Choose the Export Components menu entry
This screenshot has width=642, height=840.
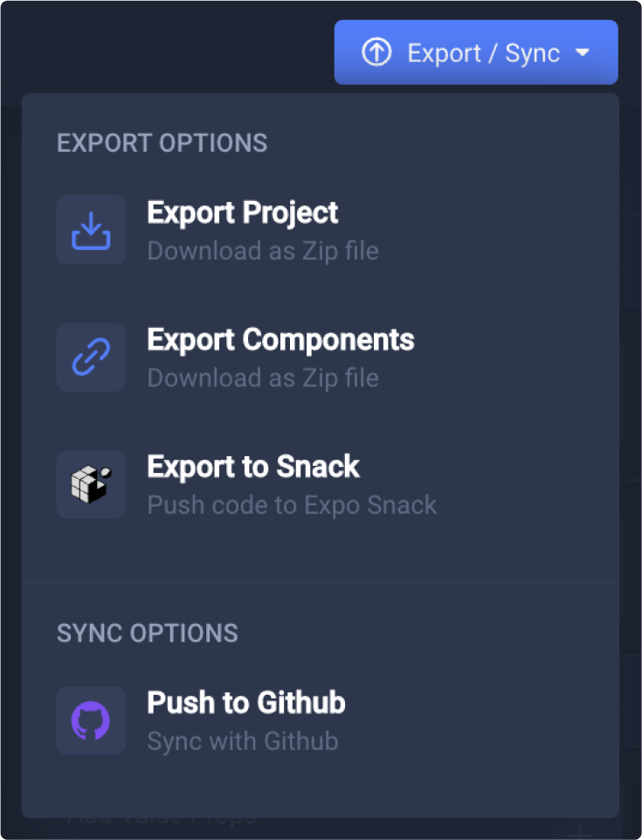(280, 340)
